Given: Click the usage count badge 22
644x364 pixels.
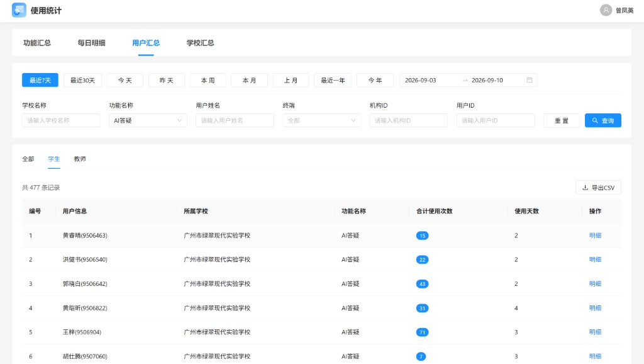Looking at the screenshot, I should tap(422, 260).
